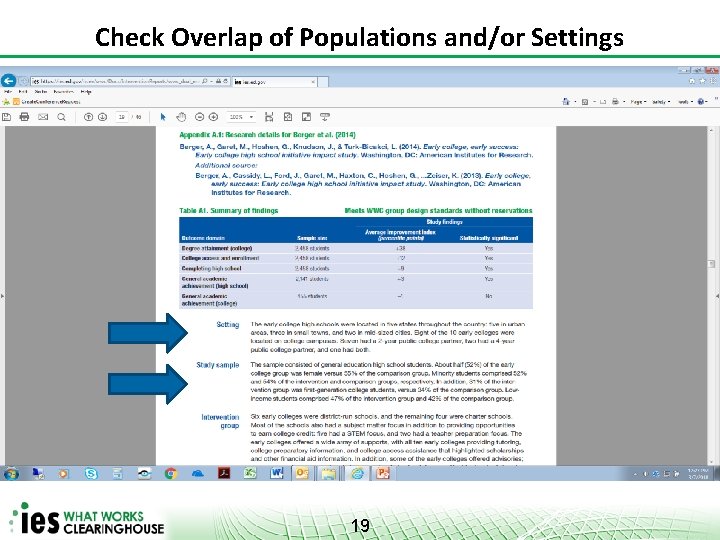Click the Windows Start orb
The width and height of the screenshot is (720, 540).
pos(11,473)
